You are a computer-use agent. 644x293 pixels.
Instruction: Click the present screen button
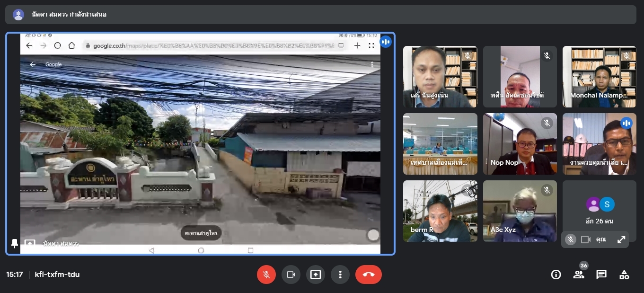point(316,275)
